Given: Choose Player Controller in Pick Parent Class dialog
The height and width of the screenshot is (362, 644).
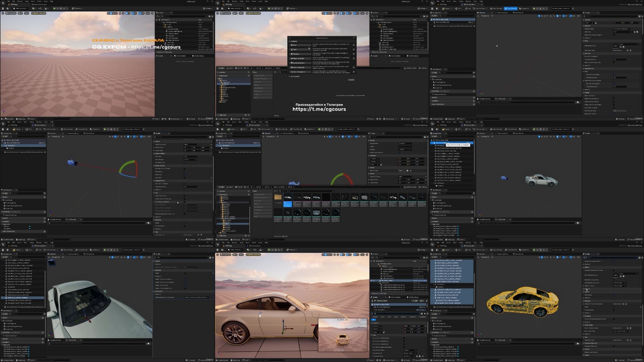Looking at the screenshot, I should pos(300,58).
